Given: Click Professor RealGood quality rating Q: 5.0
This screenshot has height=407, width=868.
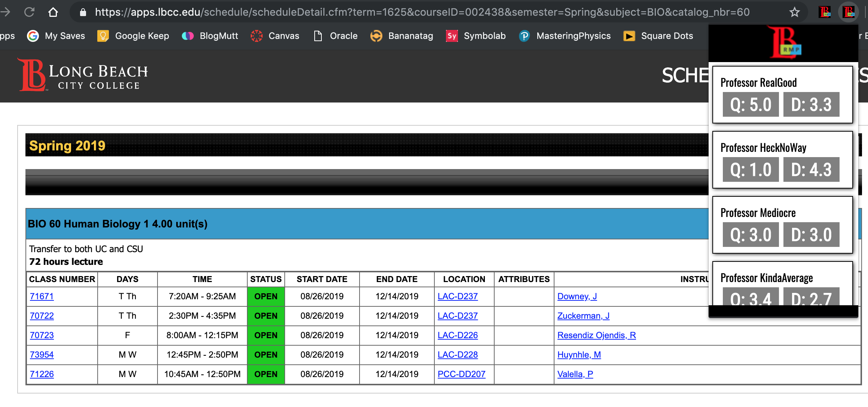Looking at the screenshot, I should tap(751, 105).
